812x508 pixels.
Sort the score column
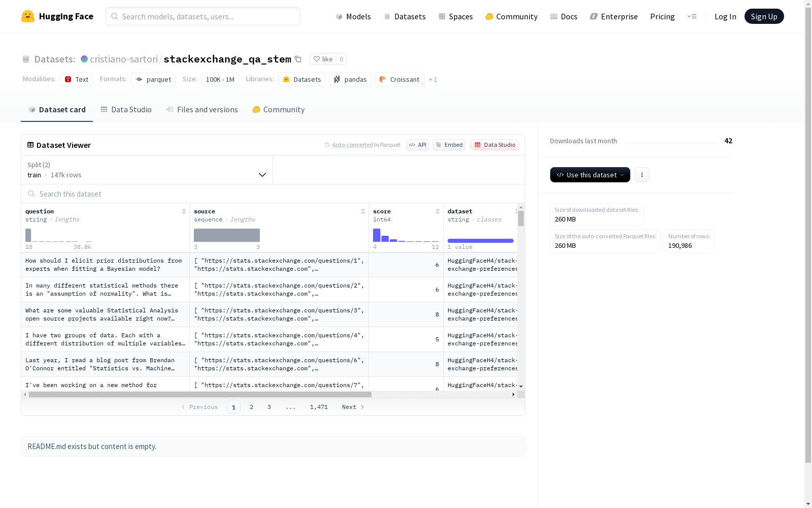437,211
